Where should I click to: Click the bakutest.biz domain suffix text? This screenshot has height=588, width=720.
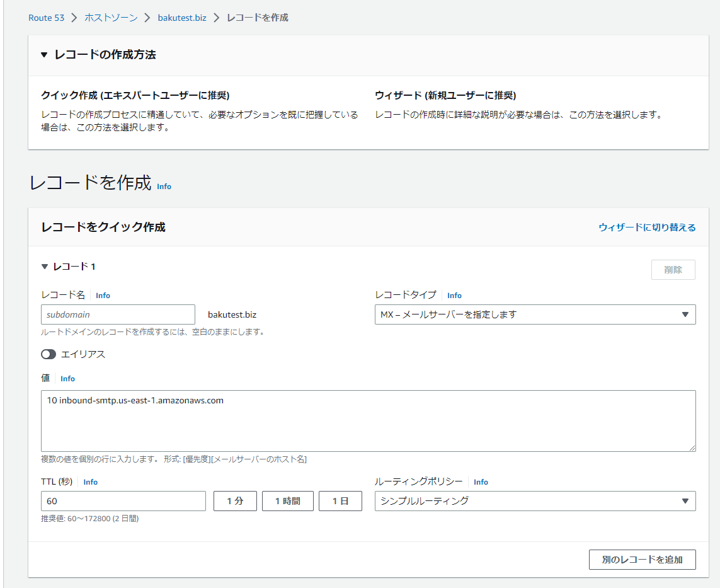coord(232,314)
